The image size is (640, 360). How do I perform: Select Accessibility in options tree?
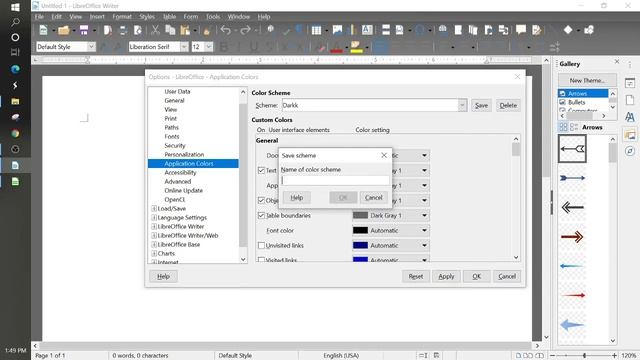coord(180,173)
